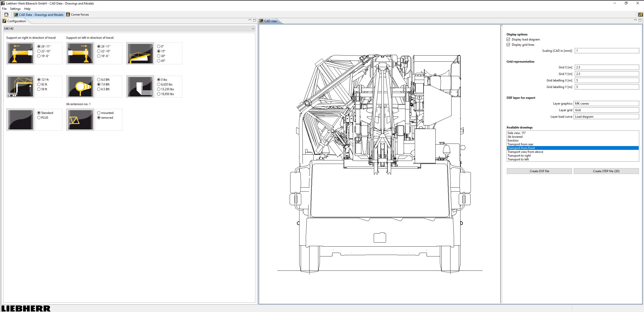Select Transport to left in Available drawings
The width and height of the screenshot is (644, 312).
coord(518,159)
